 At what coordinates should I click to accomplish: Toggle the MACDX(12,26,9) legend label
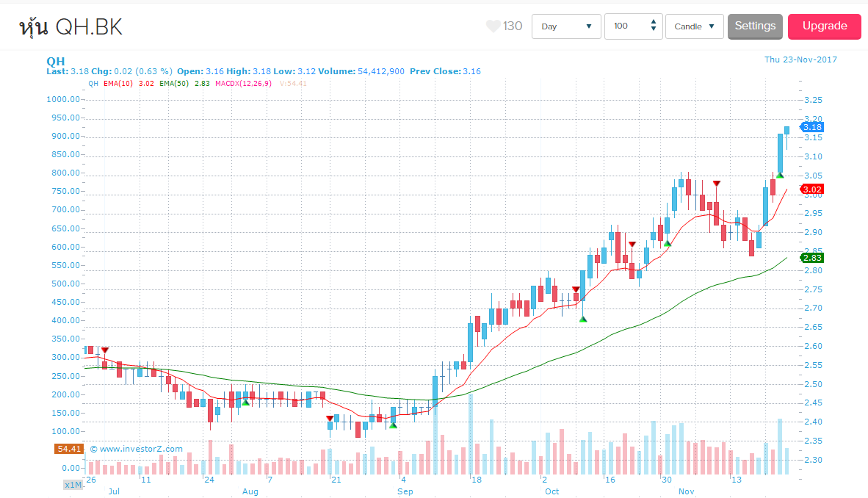click(243, 84)
